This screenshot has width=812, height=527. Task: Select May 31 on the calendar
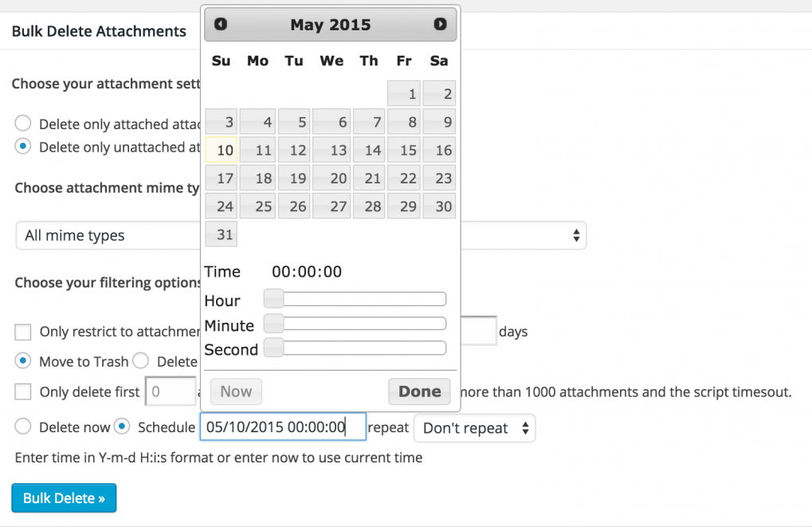(x=221, y=234)
